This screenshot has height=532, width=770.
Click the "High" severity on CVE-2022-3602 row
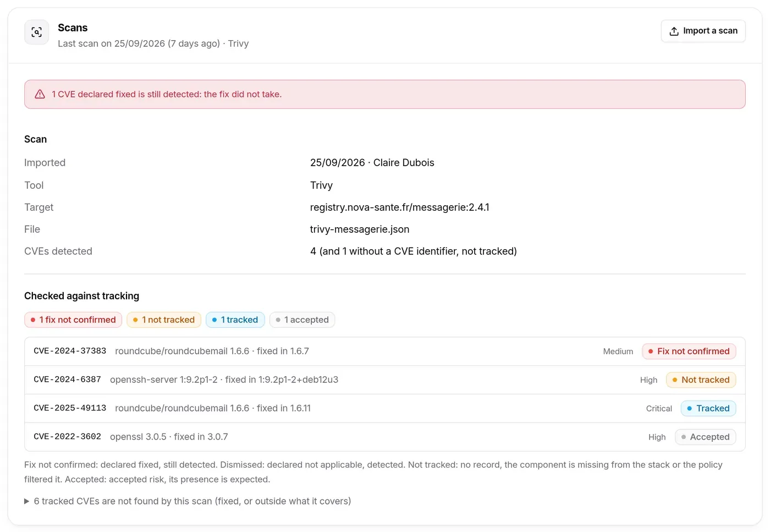657,437
